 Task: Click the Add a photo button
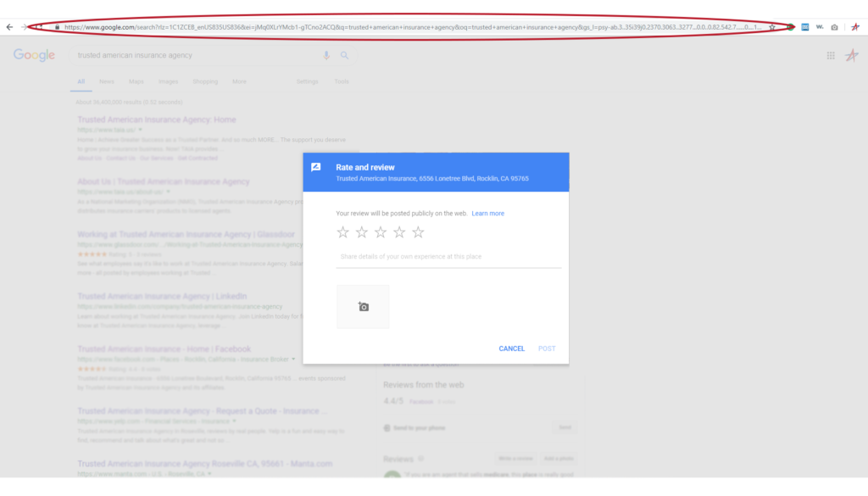(559, 459)
